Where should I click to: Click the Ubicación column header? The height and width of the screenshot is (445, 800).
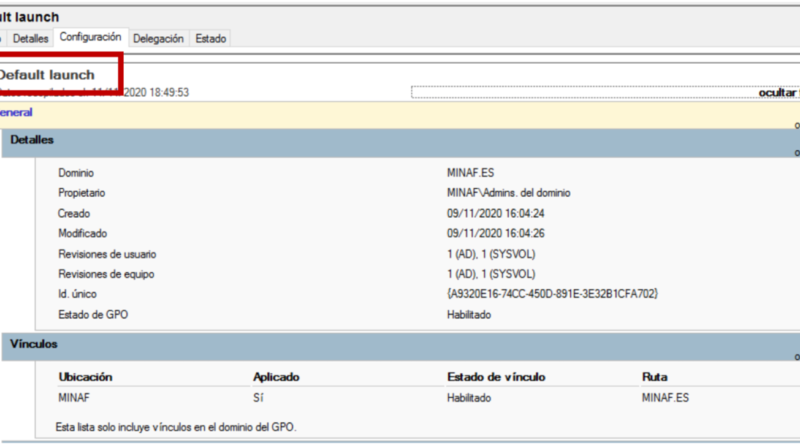(85, 377)
